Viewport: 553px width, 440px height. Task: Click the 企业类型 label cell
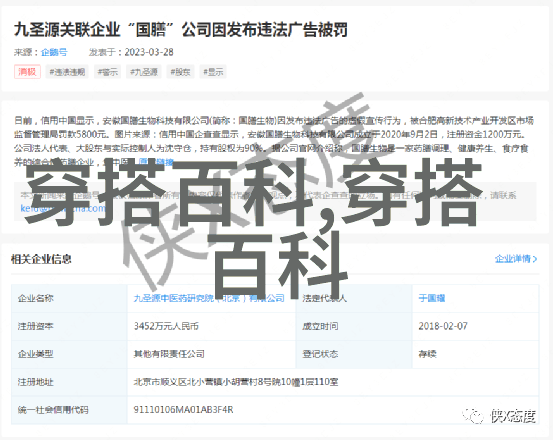69,354
